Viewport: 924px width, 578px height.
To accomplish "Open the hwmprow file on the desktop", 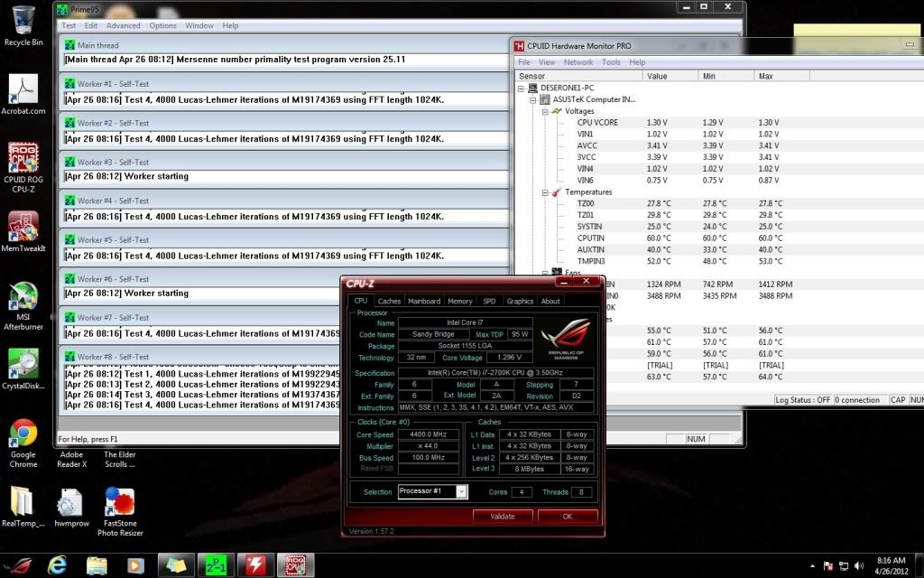I will (71, 506).
